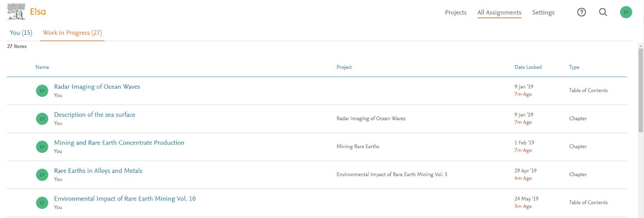
Task: Click the Elsevier tree logo
Action: 17,12
